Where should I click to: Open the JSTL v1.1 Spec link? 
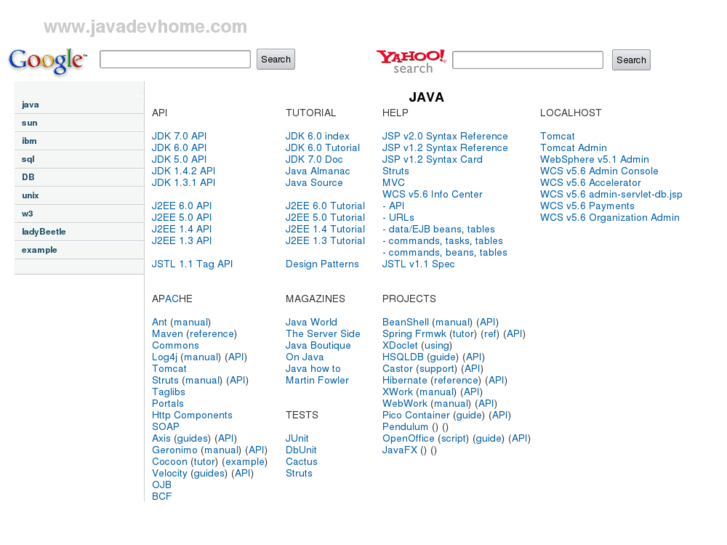(418, 264)
